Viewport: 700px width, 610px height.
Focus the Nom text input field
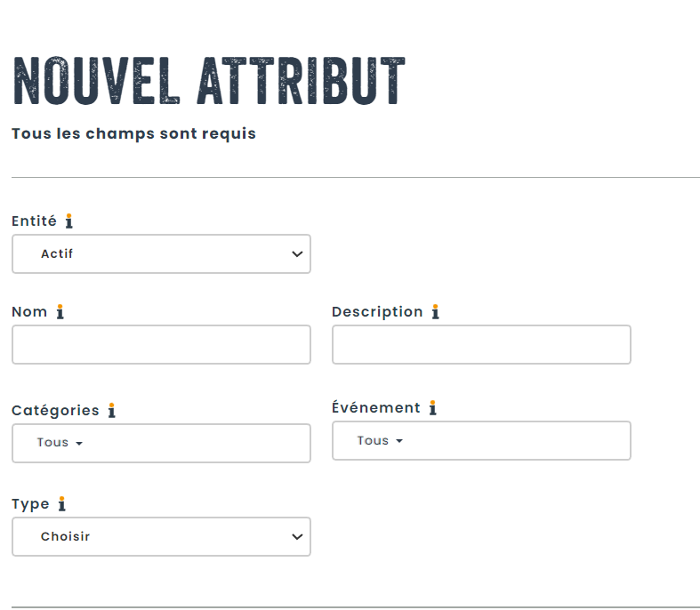[161, 345]
